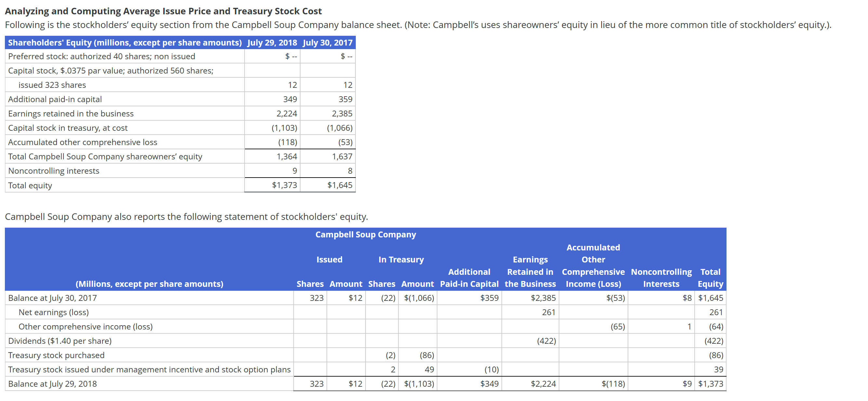
Task: Click the Balance at July 29, 2018 row
Action: (x=52, y=383)
